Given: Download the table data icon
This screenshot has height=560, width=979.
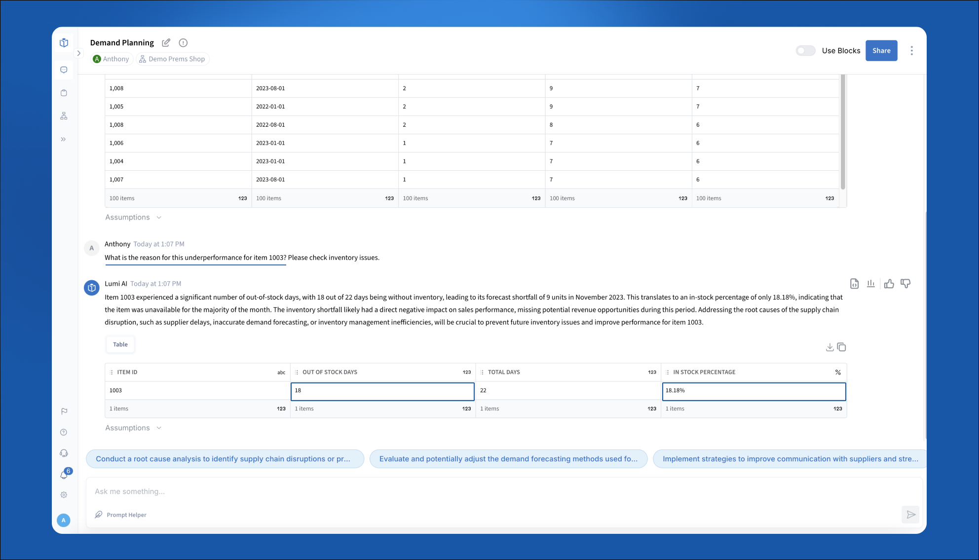Looking at the screenshot, I should [x=829, y=347].
